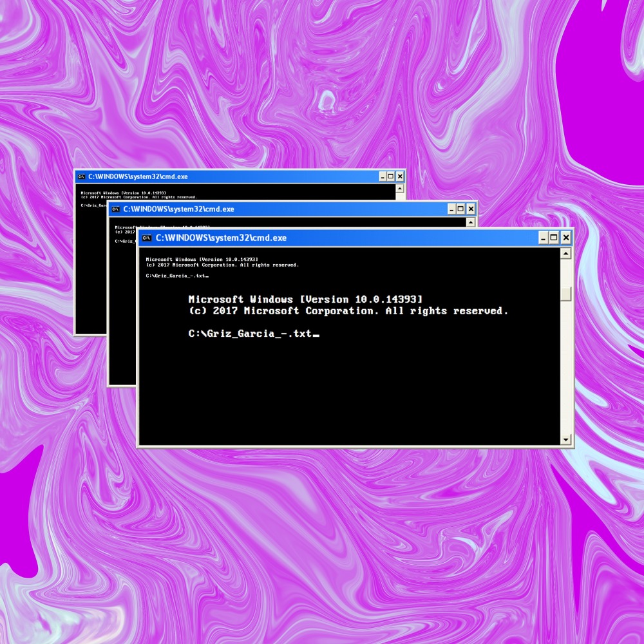Click the scroll up arrow in the back window
Viewport: 644px width, 644px height.
point(400,189)
